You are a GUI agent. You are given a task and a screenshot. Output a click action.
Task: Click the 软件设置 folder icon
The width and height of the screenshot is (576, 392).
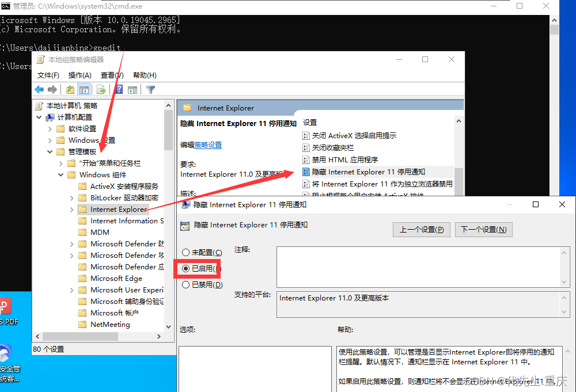coord(60,129)
